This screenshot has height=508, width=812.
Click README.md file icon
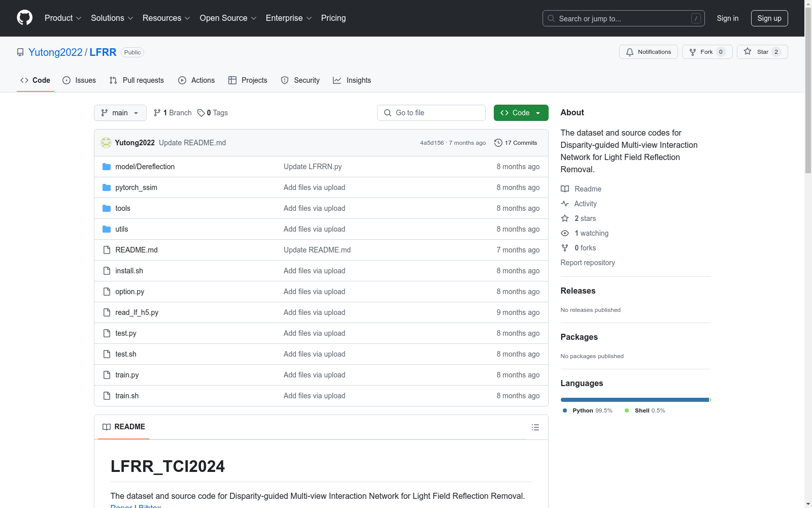click(x=107, y=250)
